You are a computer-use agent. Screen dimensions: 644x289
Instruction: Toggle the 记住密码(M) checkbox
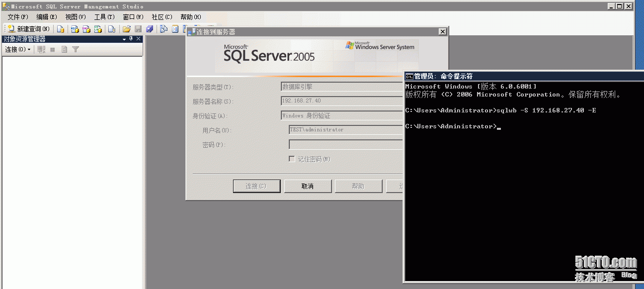point(292,159)
